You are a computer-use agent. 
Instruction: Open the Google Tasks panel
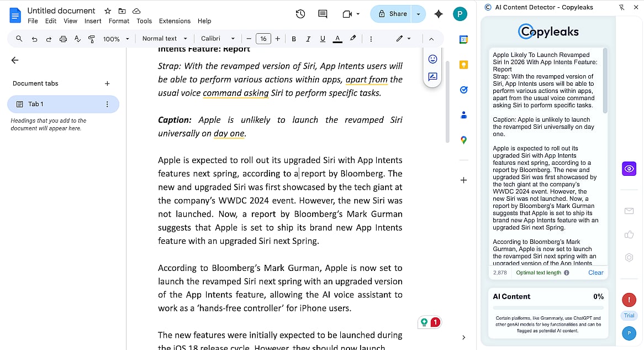coord(463,89)
